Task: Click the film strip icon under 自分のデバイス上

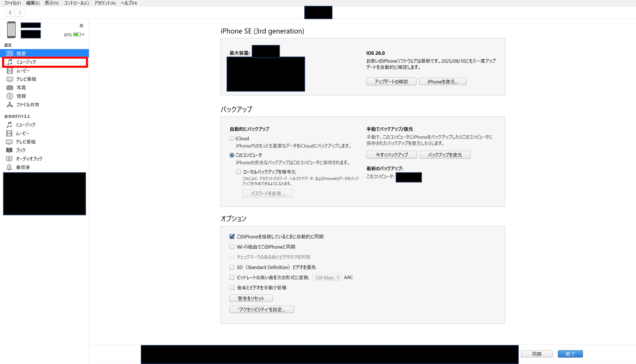Action: click(9, 133)
